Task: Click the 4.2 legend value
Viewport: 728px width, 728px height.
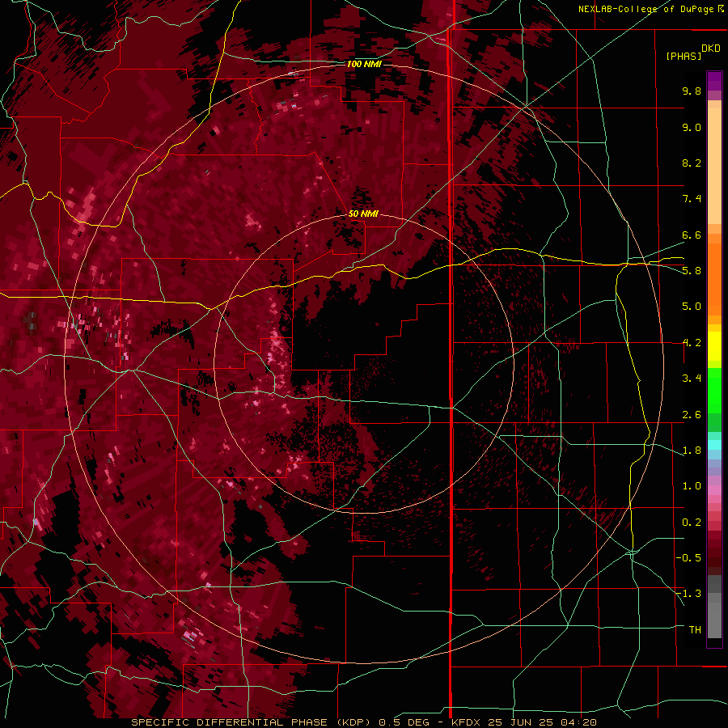Action: pos(692,343)
